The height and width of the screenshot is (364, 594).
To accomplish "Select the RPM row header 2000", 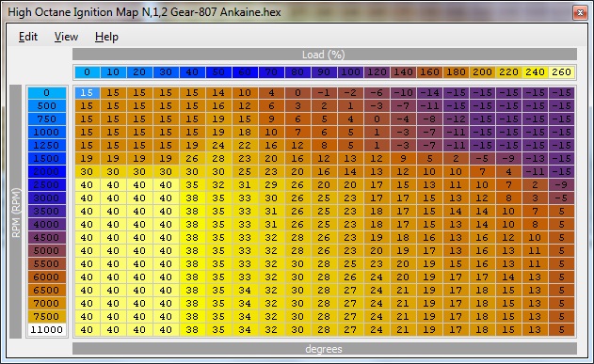I will coord(46,172).
